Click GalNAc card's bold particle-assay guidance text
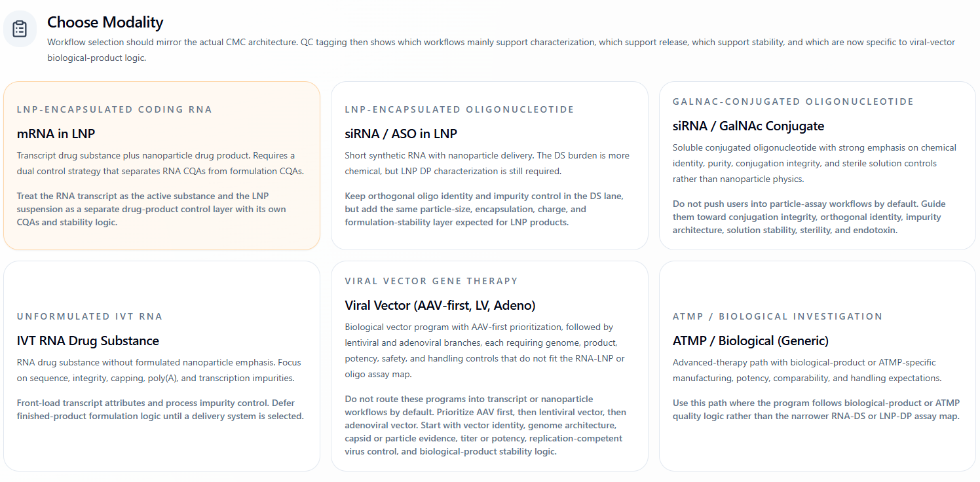This screenshot has height=482, width=980. (x=809, y=217)
